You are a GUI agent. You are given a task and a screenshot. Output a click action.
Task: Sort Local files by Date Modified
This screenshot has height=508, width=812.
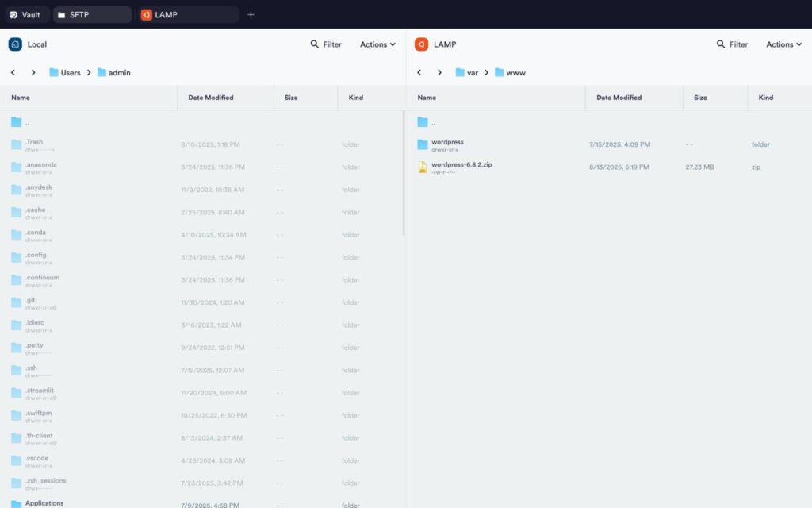(x=211, y=98)
